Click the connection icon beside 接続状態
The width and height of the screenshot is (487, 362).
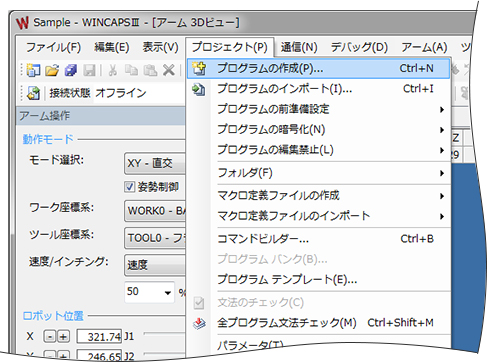pyautogui.click(x=33, y=93)
